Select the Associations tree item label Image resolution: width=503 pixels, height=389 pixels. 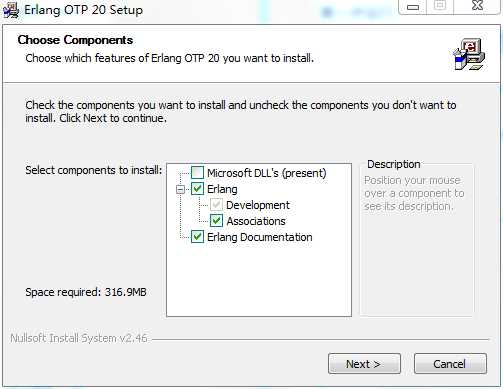click(x=256, y=221)
